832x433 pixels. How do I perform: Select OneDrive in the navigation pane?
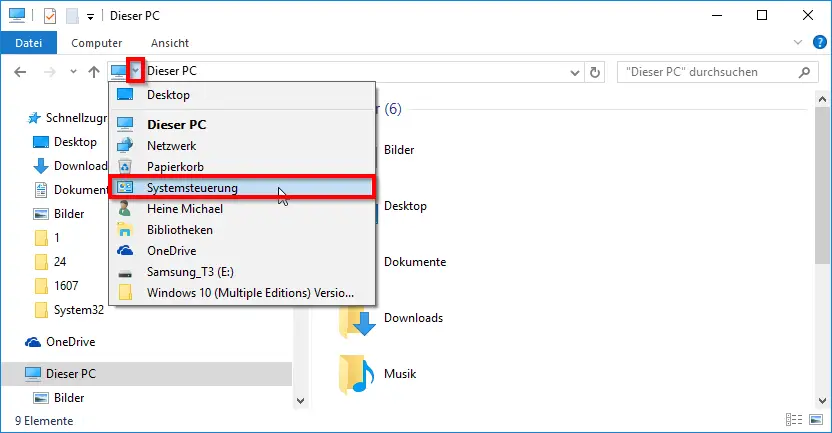coord(60,342)
